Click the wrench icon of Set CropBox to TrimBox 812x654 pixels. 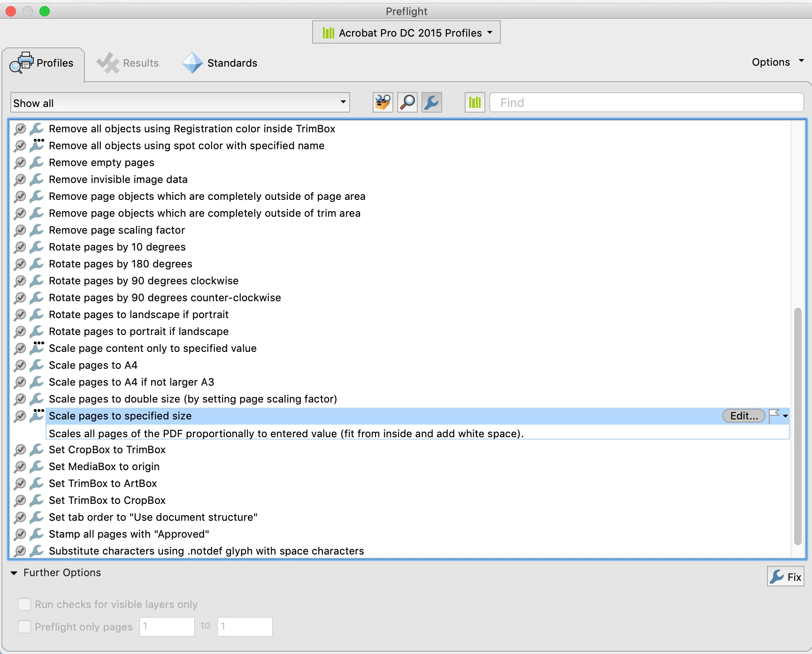pos(37,449)
